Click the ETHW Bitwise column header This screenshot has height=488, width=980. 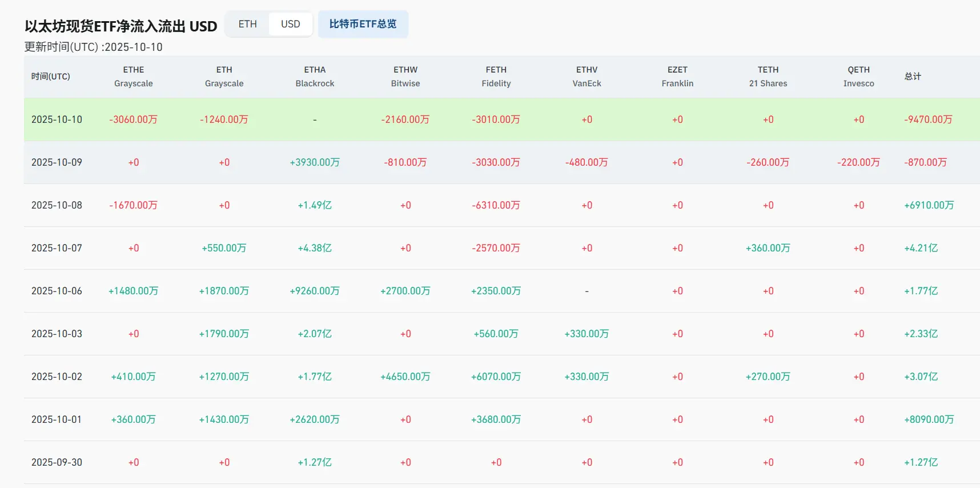405,77
